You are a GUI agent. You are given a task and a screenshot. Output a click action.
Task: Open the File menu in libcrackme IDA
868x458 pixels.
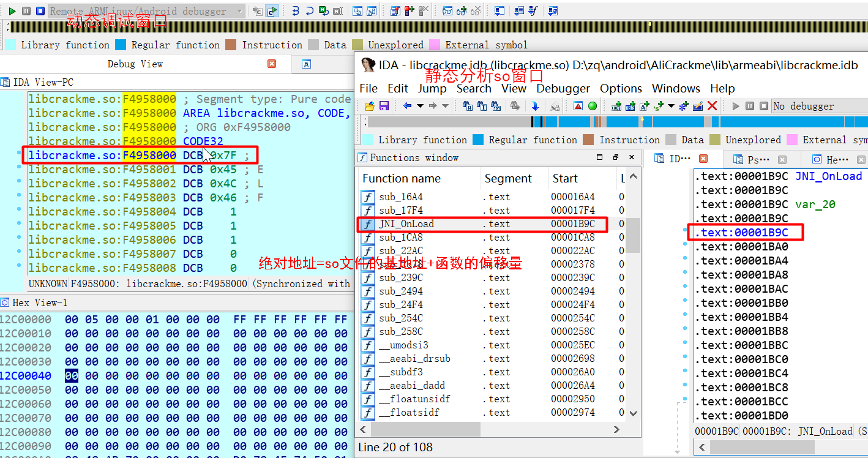[369, 89]
